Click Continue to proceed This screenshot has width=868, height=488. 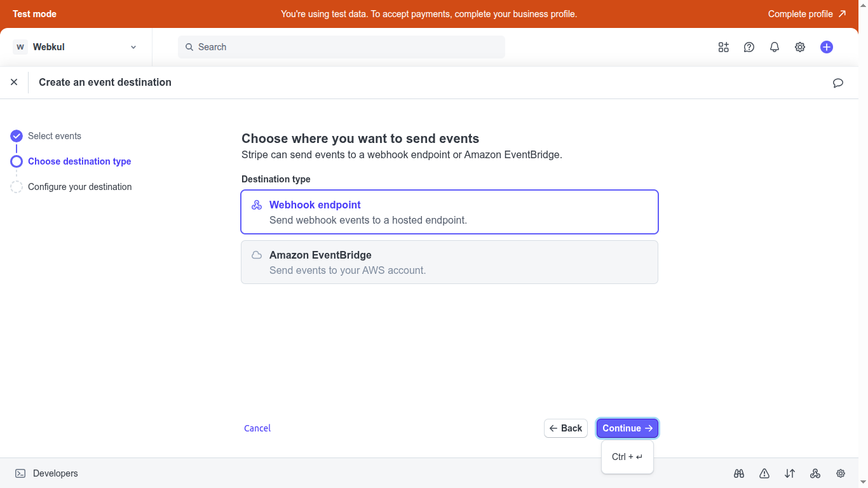[627, 428]
